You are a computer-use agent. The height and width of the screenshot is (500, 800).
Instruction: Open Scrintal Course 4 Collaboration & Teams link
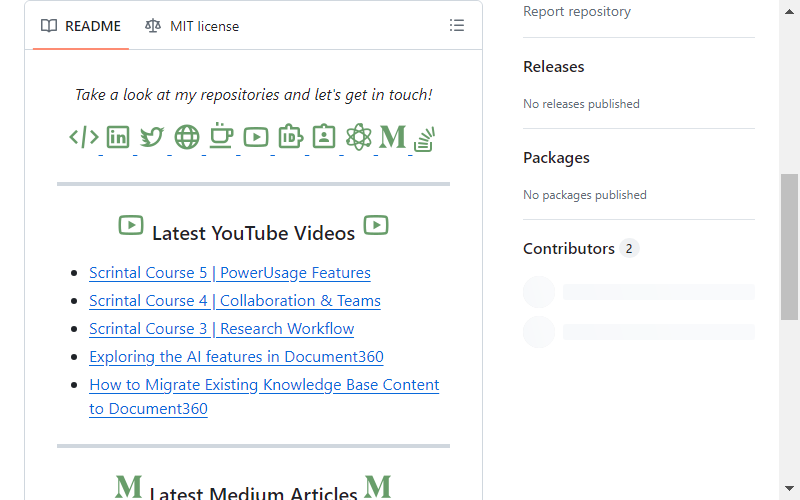coord(235,301)
